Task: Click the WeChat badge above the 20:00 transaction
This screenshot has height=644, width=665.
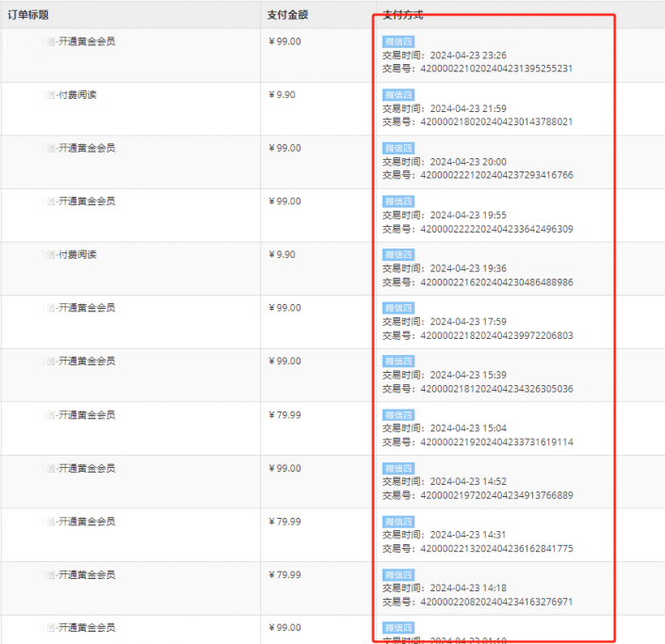Action: (397, 148)
